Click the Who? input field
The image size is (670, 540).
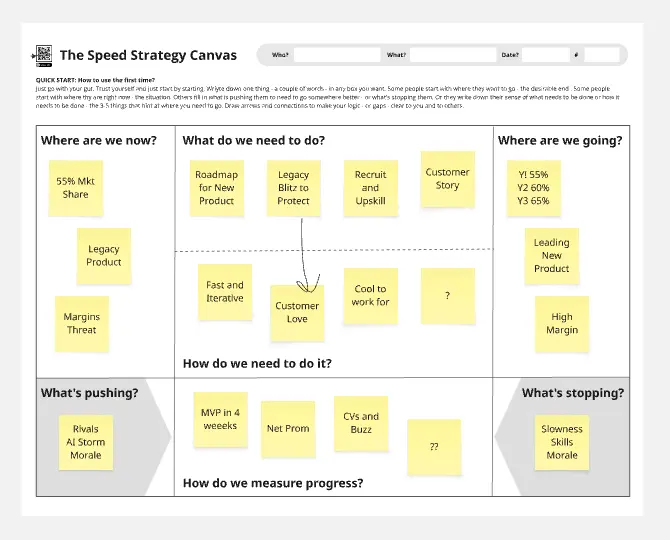pos(337,55)
